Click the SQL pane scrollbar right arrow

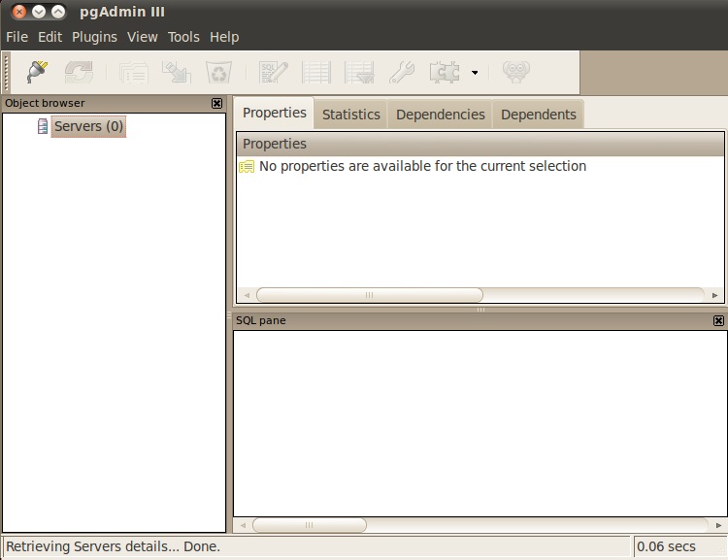click(718, 525)
